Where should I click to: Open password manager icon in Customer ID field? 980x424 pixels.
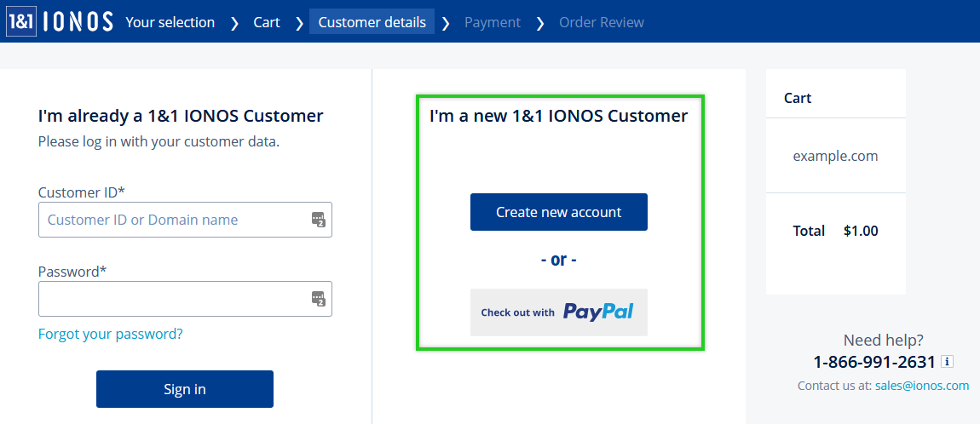pyautogui.click(x=319, y=220)
